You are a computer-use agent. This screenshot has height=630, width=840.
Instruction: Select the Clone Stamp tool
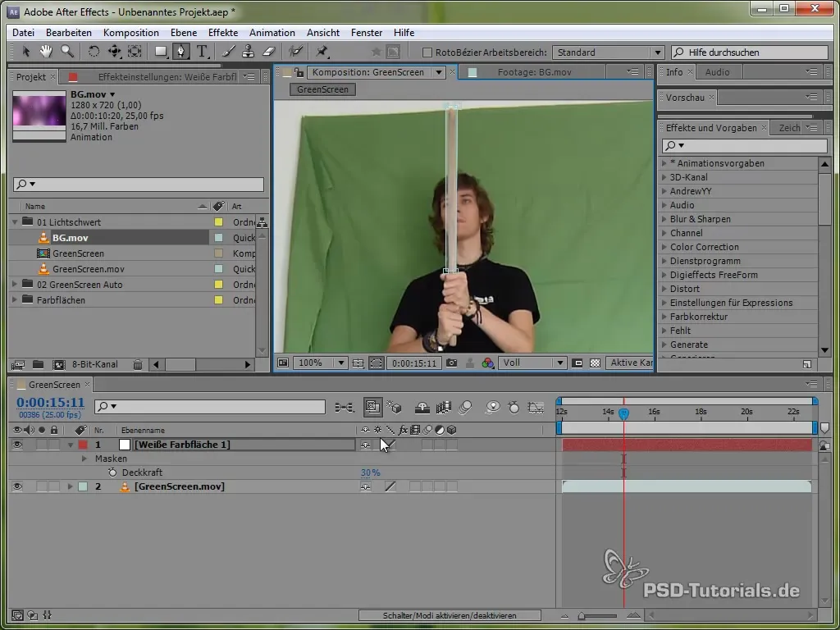tap(248, 52)
